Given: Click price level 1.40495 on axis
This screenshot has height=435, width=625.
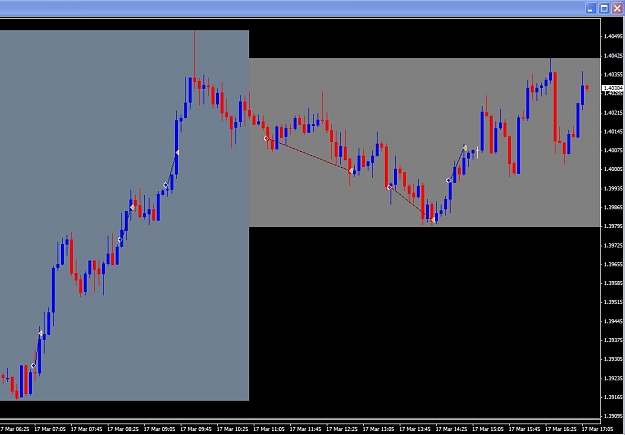Looking at the screenshot, I should point(613,36).
